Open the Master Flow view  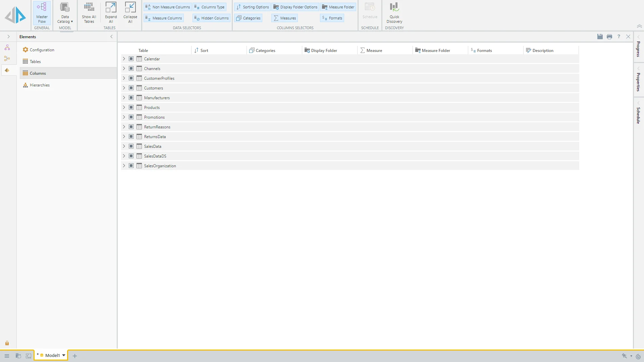pyautogui.click(x=42, y=13)
